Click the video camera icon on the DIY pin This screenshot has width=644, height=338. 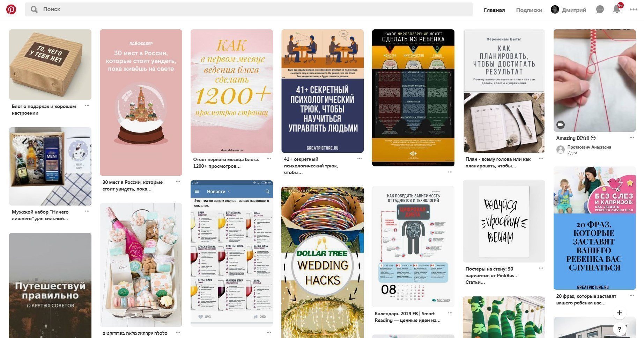(560, 124)
